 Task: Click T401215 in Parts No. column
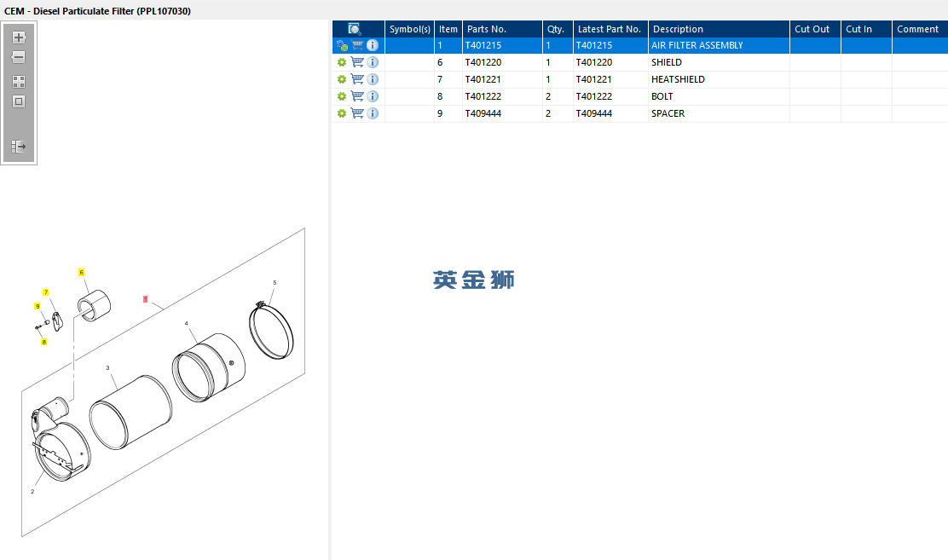click(x=483, y=45)
